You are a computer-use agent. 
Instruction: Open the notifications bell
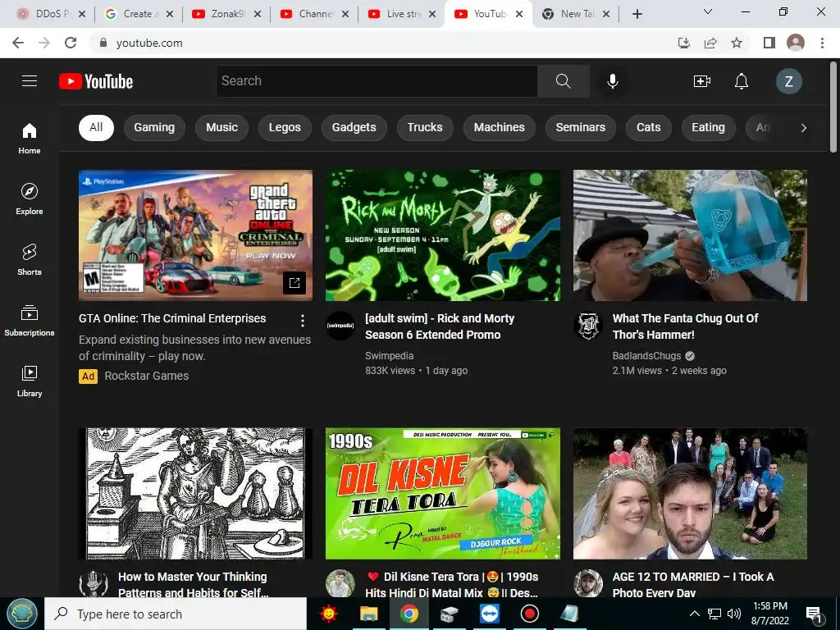(x=742, y=81)
